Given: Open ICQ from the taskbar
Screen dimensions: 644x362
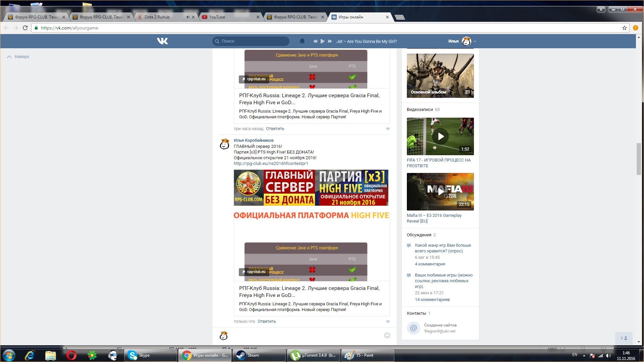Looking at the screenshot, I should (92, 355).
